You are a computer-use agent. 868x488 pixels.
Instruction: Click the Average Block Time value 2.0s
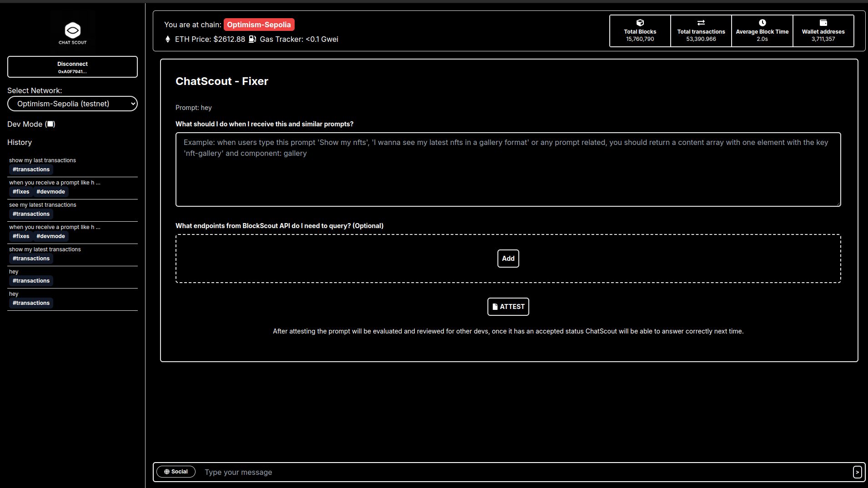763,39
